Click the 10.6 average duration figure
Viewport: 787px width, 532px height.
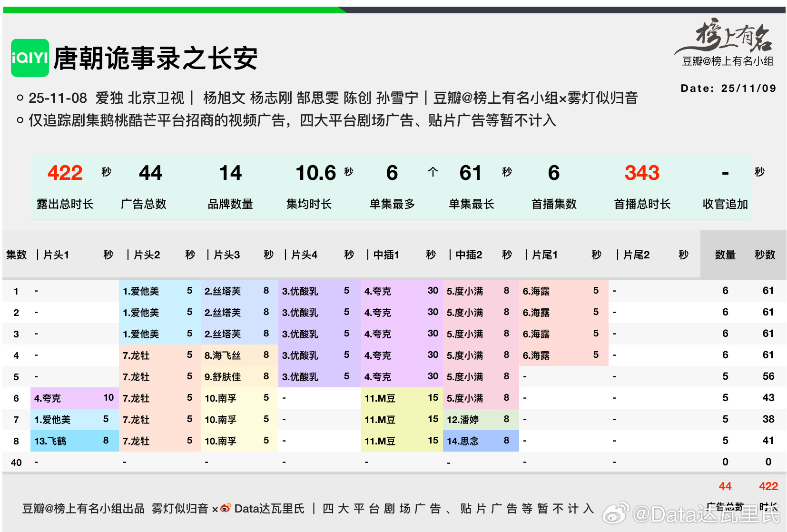pos(316,173)
